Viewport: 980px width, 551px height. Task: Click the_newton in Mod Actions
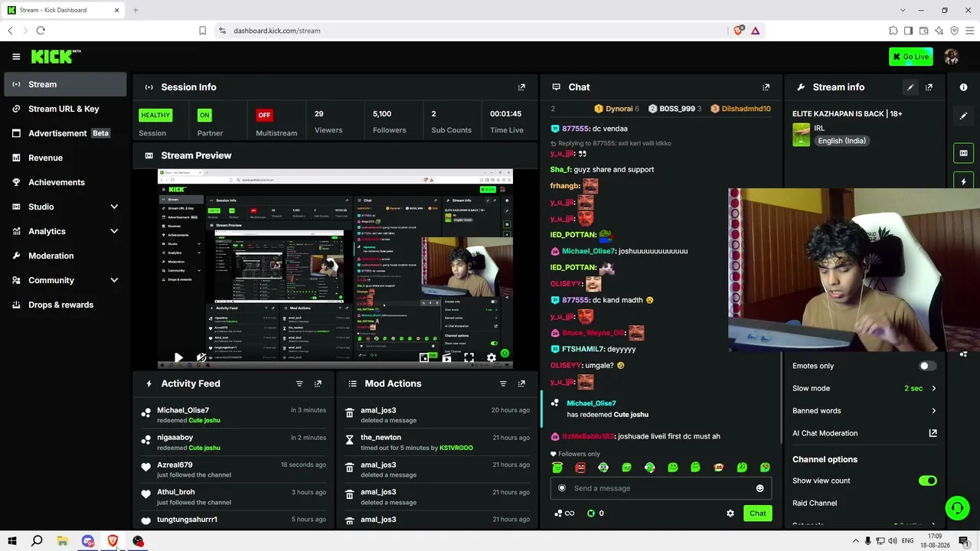[x=381, y=438]
